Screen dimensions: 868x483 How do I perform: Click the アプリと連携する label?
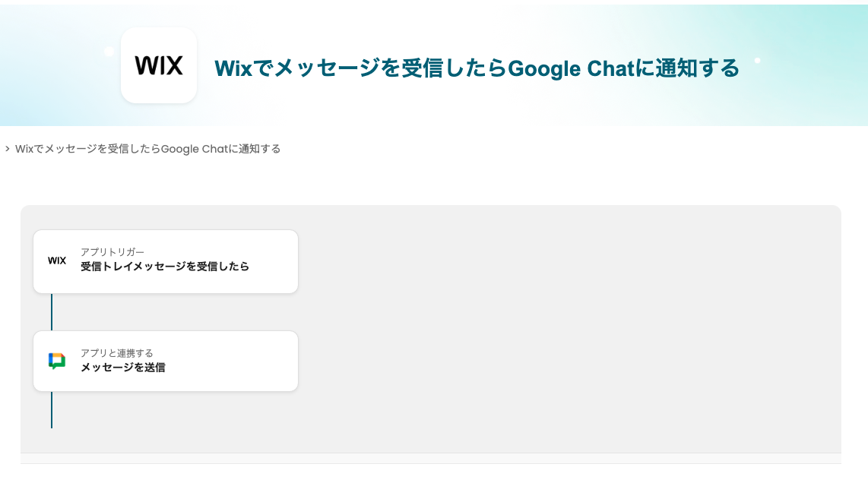coord(117,352)
